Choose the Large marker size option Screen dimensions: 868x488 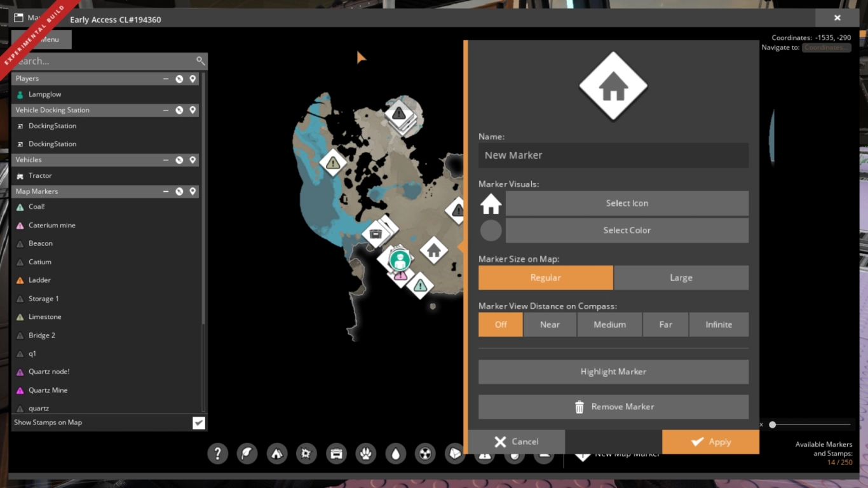coord(681,277)
